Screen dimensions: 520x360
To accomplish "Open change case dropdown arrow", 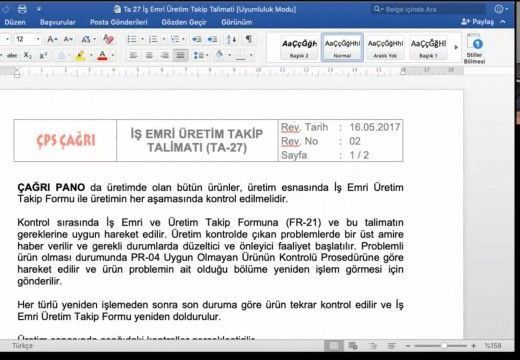I will tap(95, 39).
